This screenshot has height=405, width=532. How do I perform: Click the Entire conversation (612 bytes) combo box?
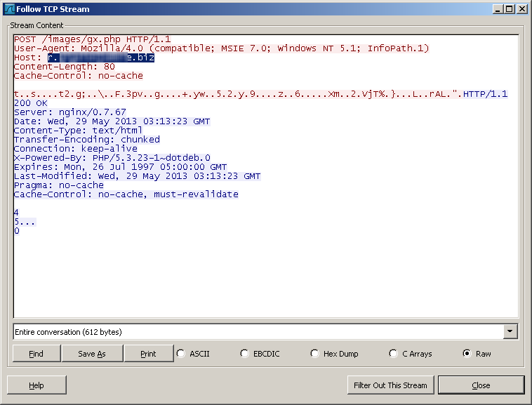265,332
